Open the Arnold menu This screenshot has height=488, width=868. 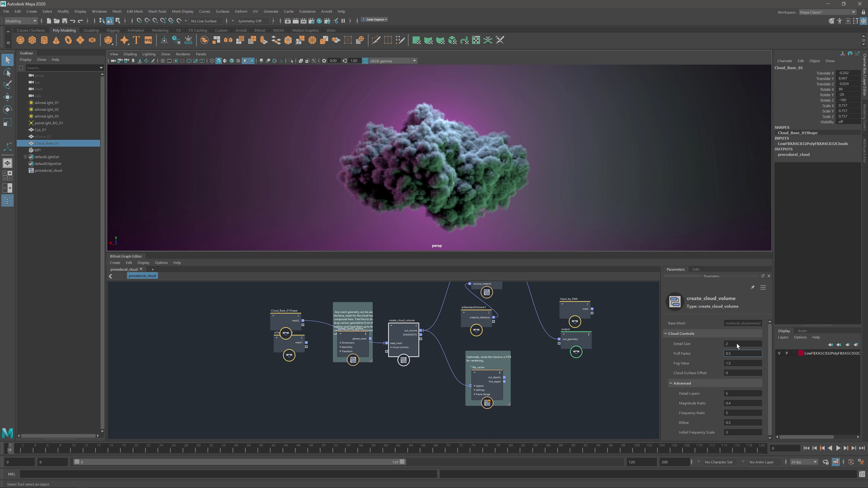pos(326,11)
